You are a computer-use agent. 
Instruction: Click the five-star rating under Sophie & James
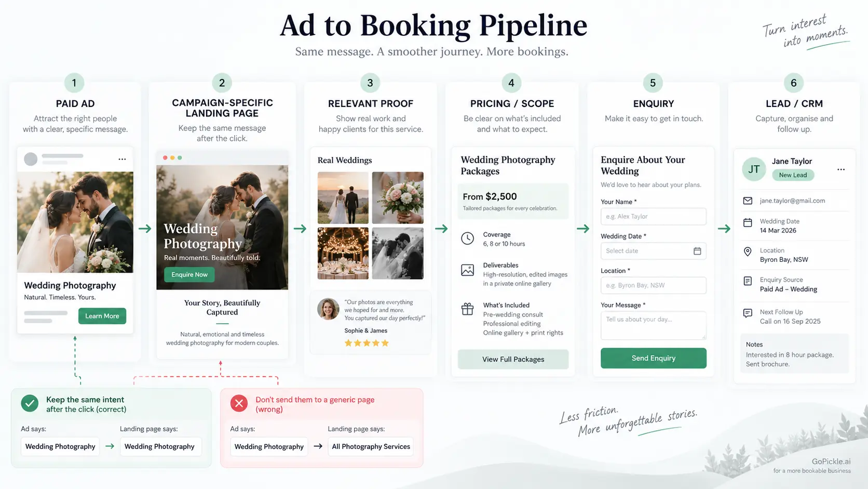(367, 343)
